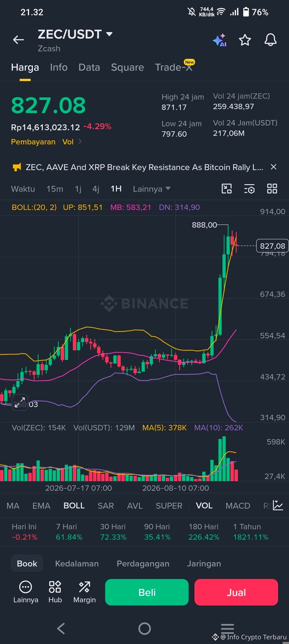Screen dimensions: 289x644
Task: Set a price alert with the bell icon
Action: pos(271,40)
